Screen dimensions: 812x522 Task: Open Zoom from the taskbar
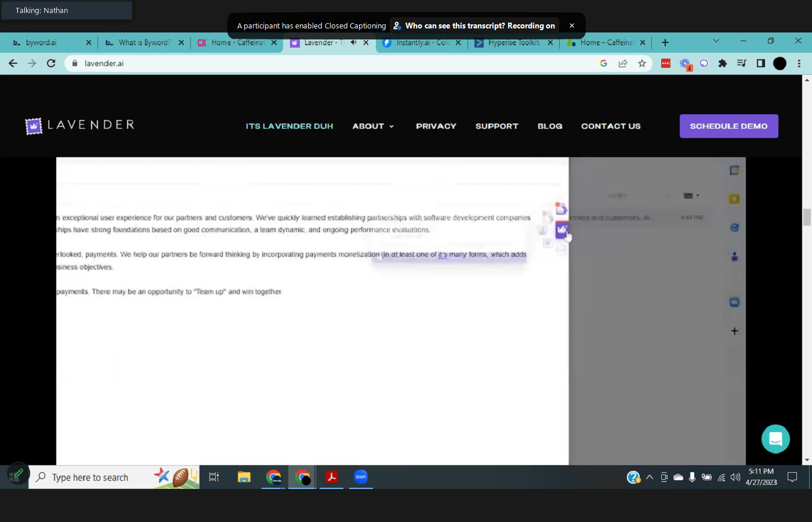[x=361, y=477]
